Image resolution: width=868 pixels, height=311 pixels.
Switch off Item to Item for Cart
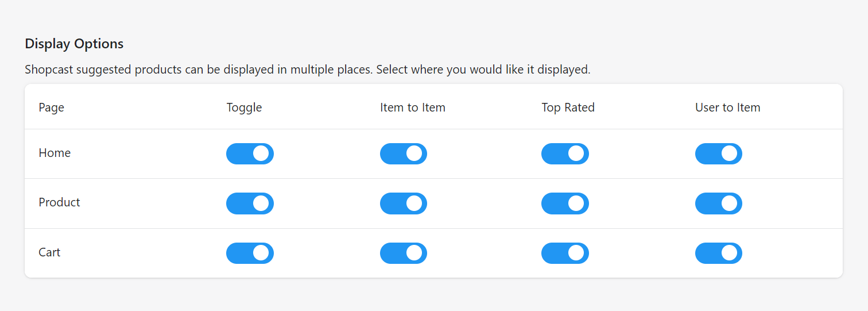click(403, 253)
